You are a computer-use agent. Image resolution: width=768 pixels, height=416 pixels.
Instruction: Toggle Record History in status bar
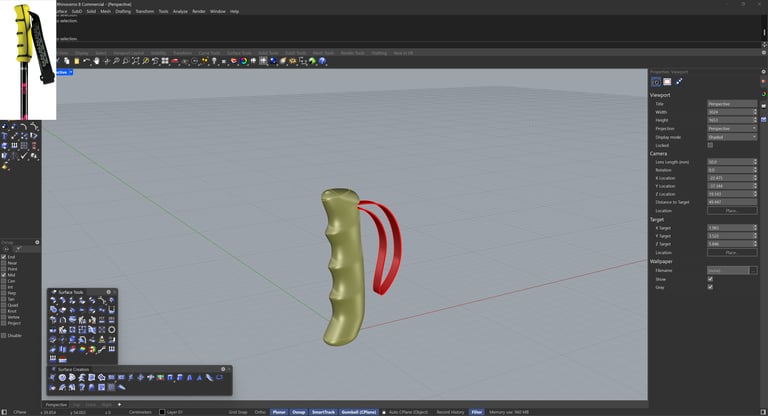(450, 412)
